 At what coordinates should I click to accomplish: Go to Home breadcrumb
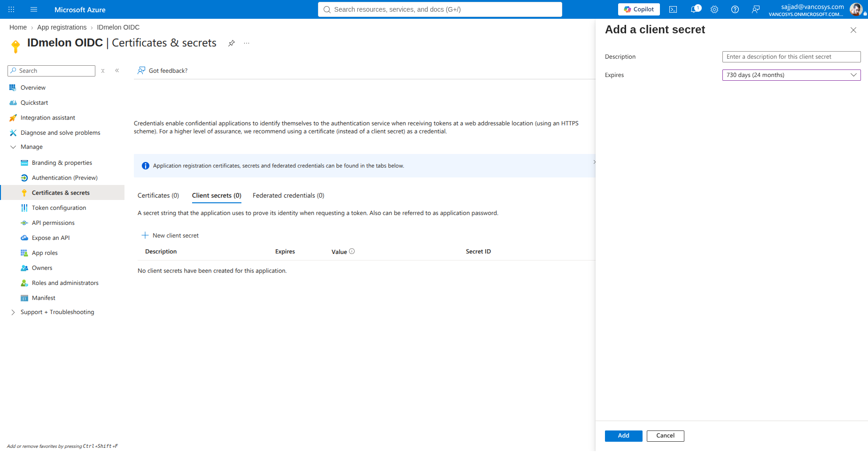click(18, 27)
